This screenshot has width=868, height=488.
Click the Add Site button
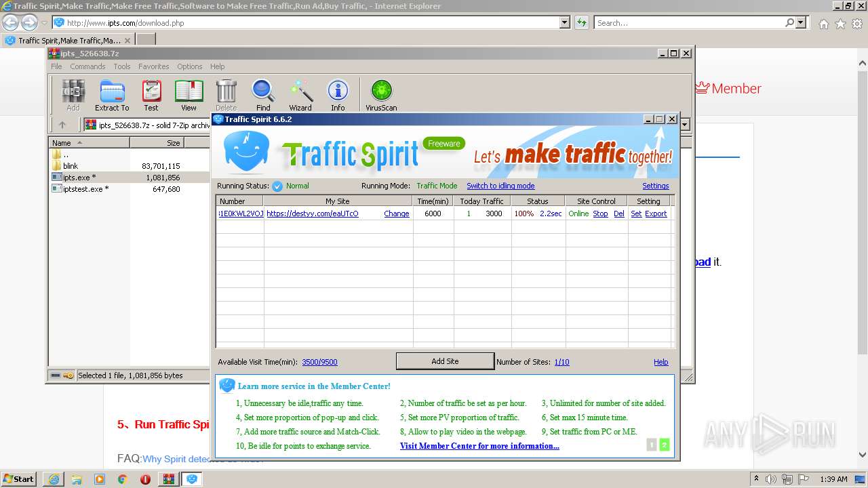[445, 361]
